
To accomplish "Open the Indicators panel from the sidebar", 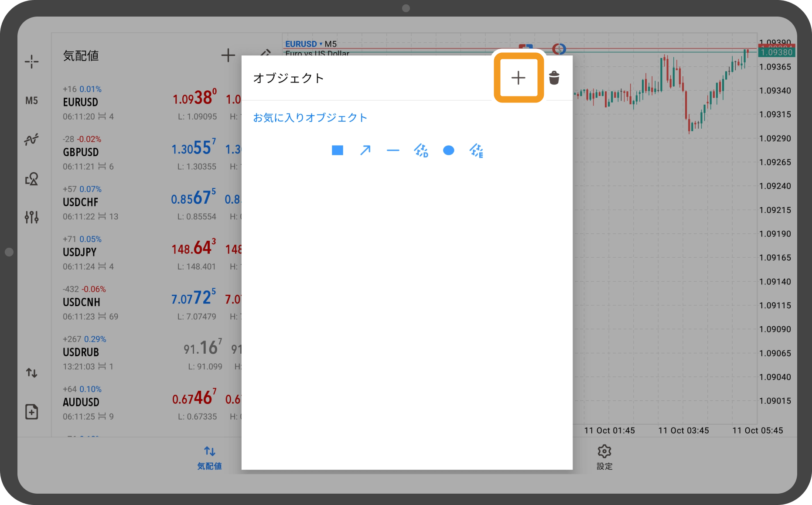I will pyautogui.click(x=32, y=139).
